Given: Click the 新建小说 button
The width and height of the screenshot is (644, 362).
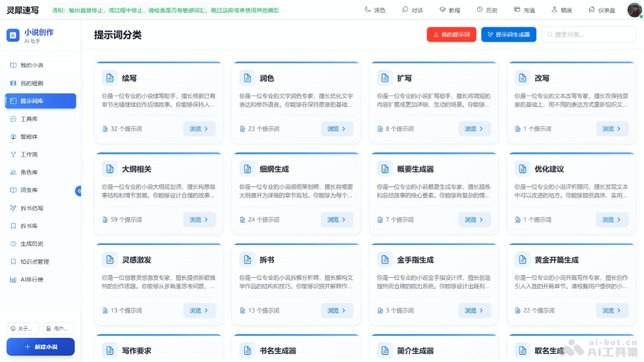Looking at the screenshot, I should click(40, 347).
